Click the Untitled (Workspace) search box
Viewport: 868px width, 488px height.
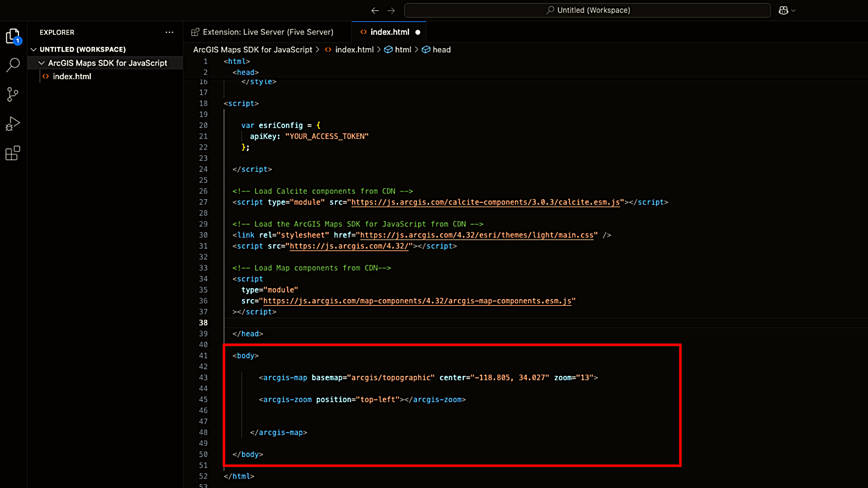(x=587, y=10)
